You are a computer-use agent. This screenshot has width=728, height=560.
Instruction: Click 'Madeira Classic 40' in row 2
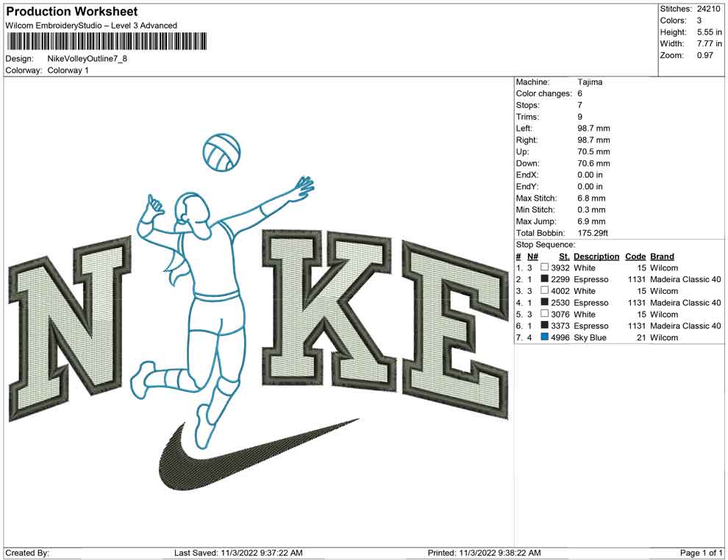(685, 279)
